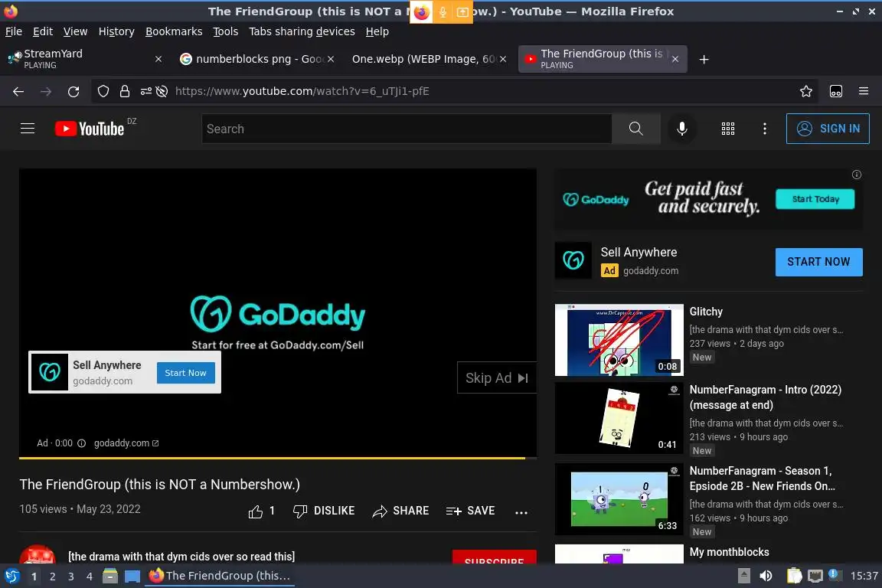Screen dimensions: 882x588
Task: Open Tabs sharing devices menu
Action: pyautogui.click(x=302, y=31)
